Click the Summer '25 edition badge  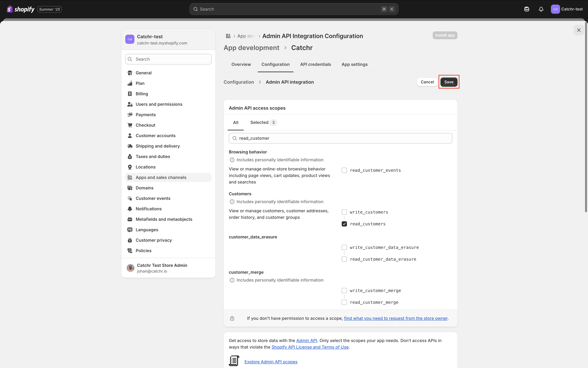pos(49,9)
